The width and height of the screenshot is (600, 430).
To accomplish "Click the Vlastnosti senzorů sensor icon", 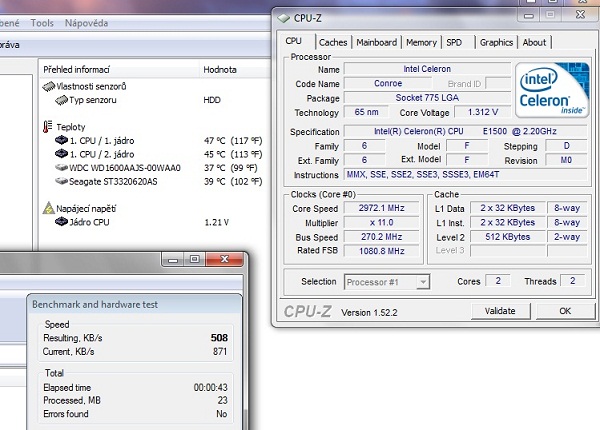I will (49, 87).
